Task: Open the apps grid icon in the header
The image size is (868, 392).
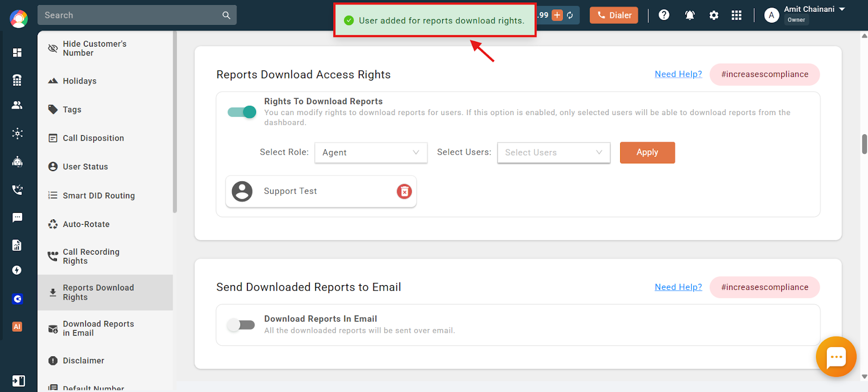Action: point(736,15)
